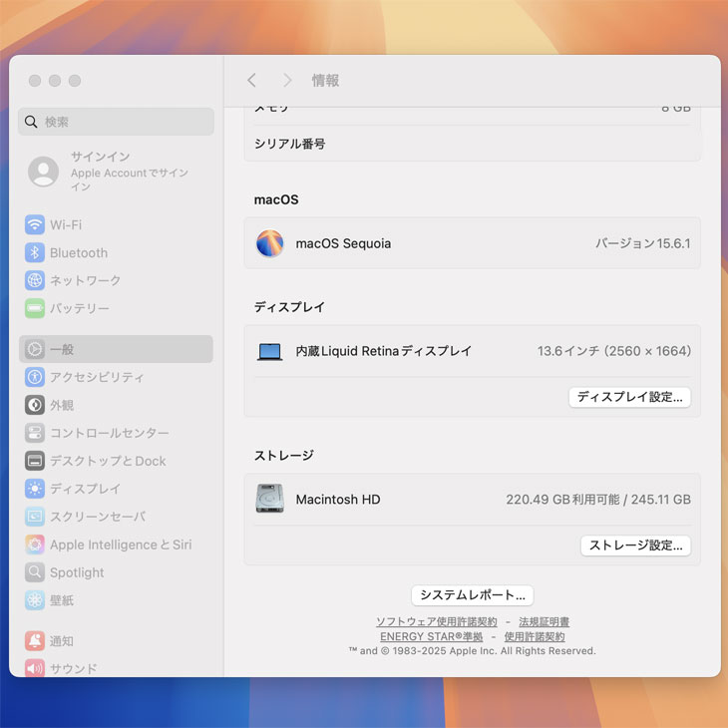Viewport: 728px width, 728px height.
Task: Focus the 検索 search field
Action: [116, 122]
